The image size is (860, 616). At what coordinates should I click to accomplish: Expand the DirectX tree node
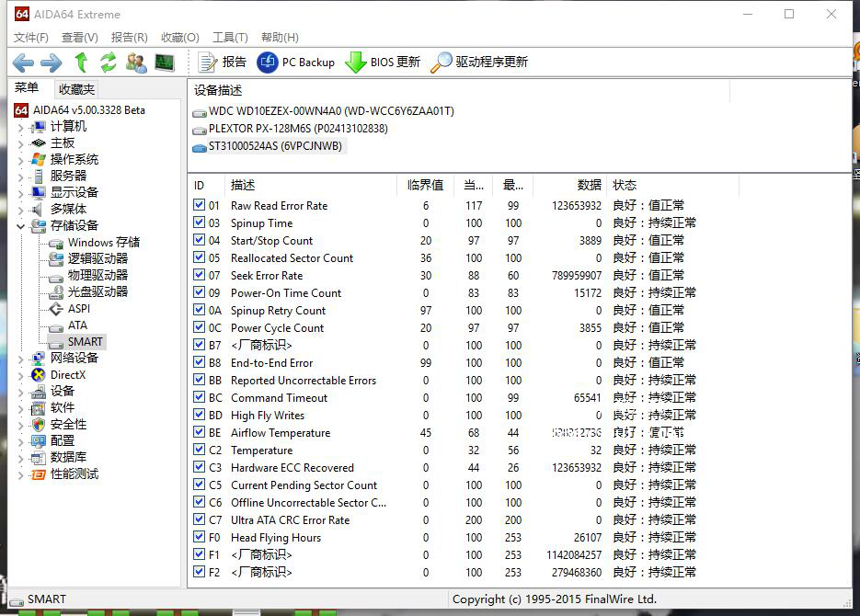(20, 375)
